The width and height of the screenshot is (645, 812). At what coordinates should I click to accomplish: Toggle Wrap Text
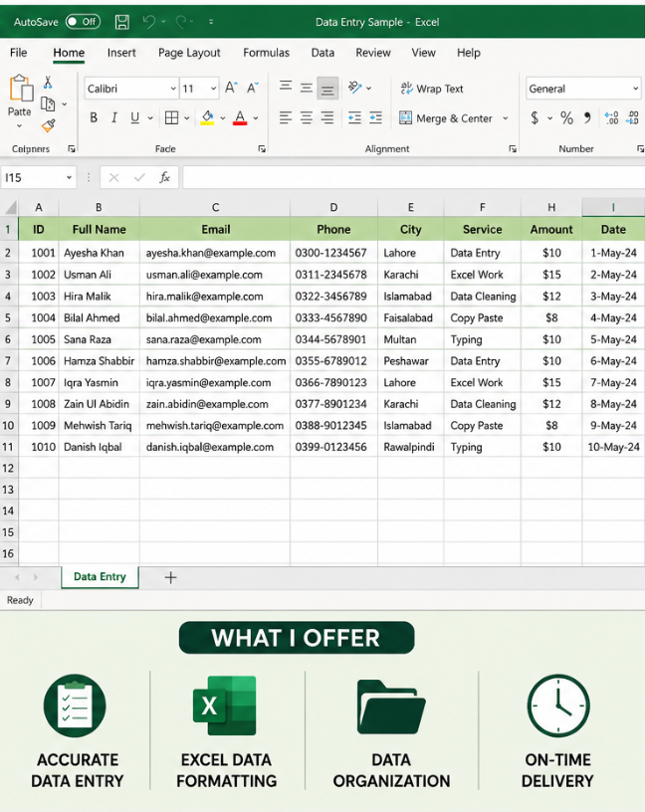[x=432, y=89]
